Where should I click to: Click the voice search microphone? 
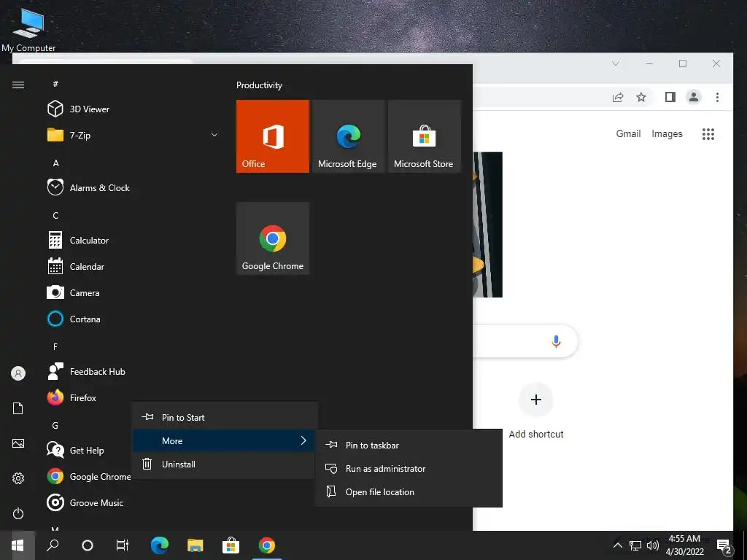pyautogui.click(x=556, y=341)
